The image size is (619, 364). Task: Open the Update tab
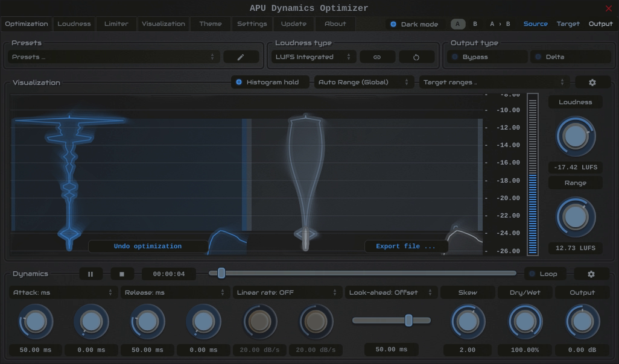[x=294, y=24]
